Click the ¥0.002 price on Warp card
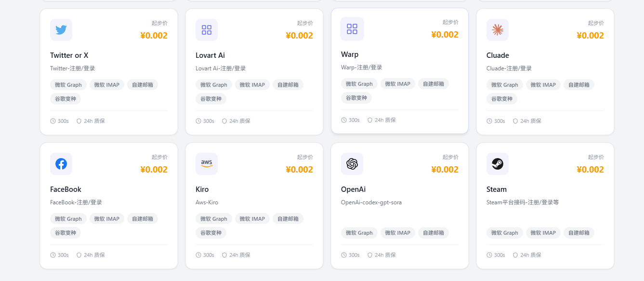The image size is (644, 281). (445, 35)
